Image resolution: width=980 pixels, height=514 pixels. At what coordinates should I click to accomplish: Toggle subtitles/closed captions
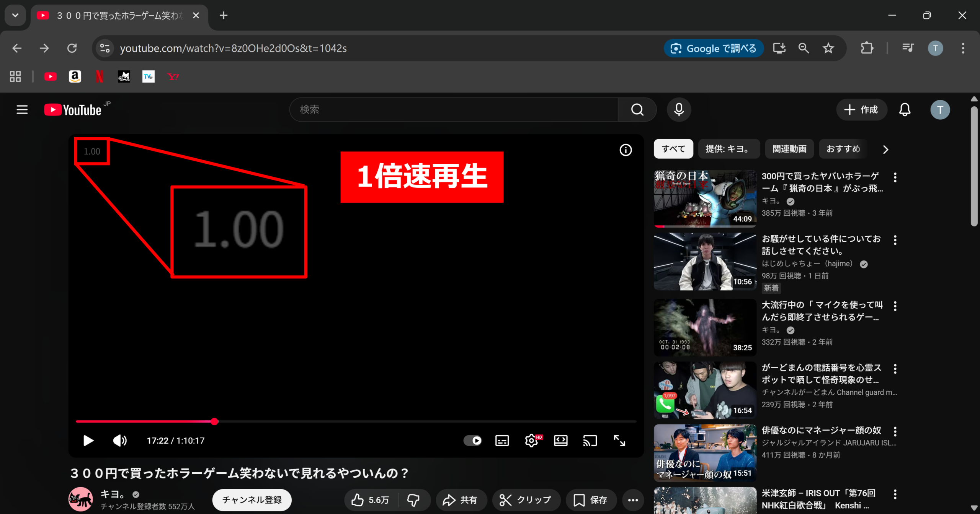click(502, 441)
